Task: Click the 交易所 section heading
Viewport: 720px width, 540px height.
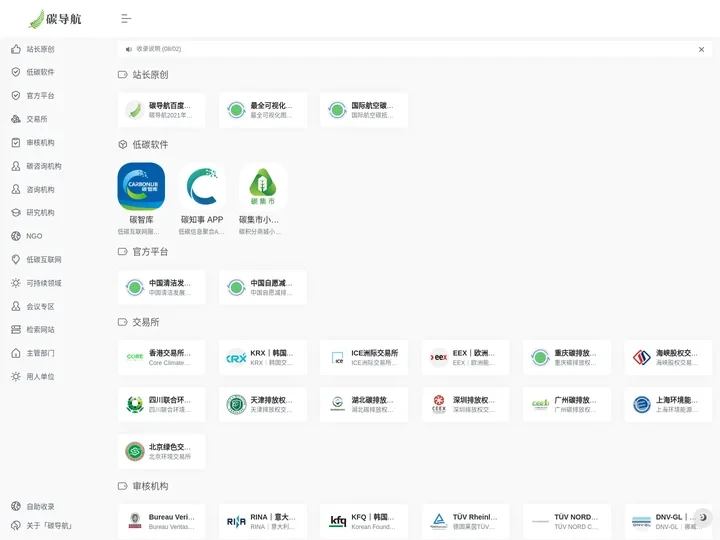Action: (146, 322)
